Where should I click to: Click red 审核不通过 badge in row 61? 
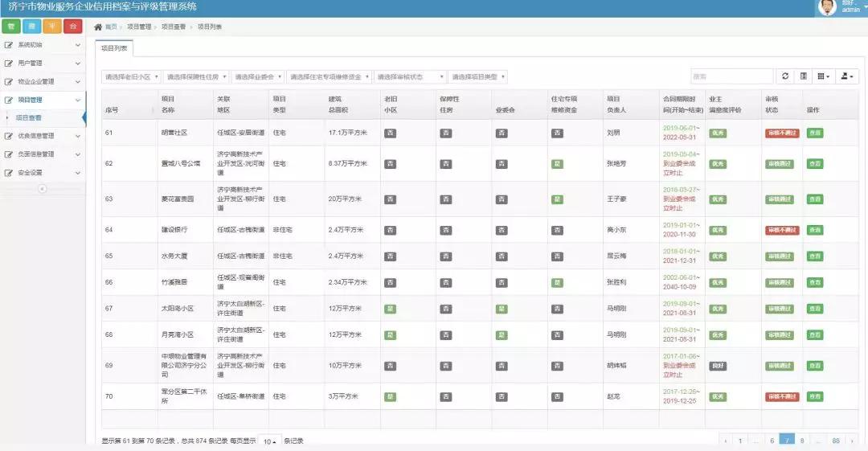(782, 133)
